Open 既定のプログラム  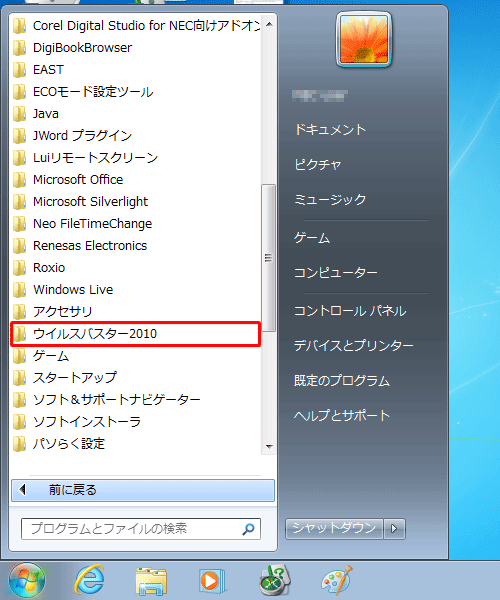pos(342,381)
